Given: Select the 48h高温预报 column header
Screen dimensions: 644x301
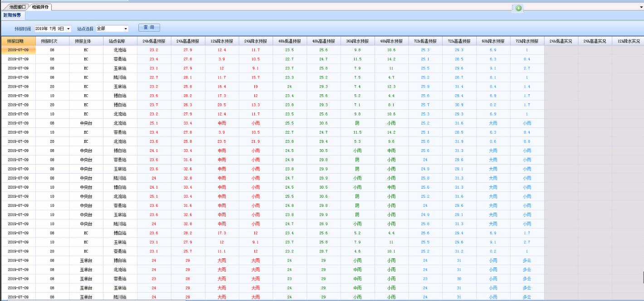Looking at the screenshot, I should point(323,41).
